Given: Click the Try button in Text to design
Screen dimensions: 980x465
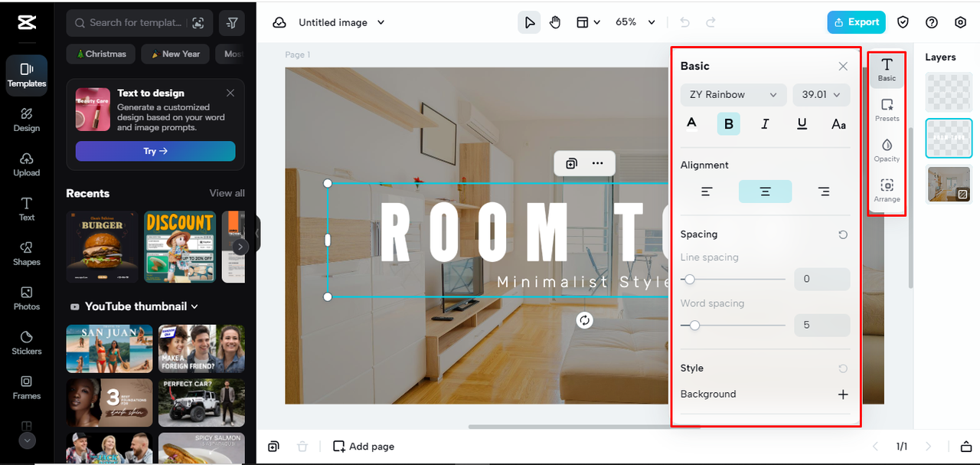Looking at the screenshot, I should [155, 151].
